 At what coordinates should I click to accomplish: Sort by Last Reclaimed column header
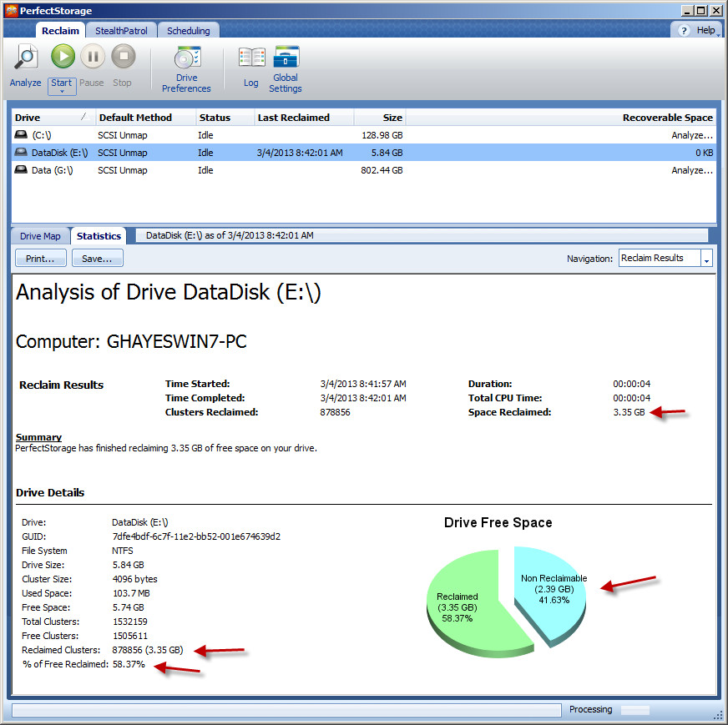[304, 118]
